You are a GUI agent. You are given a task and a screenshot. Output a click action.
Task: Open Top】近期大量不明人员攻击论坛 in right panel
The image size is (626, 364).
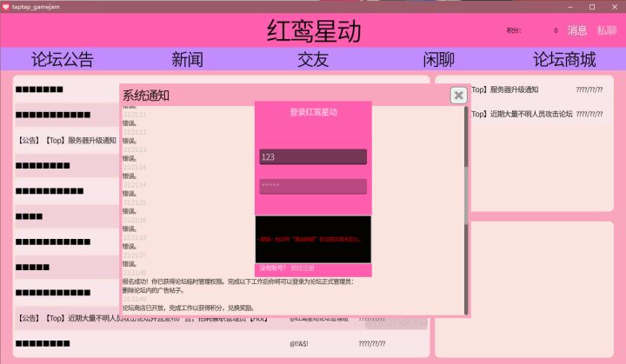coord(522,114)
